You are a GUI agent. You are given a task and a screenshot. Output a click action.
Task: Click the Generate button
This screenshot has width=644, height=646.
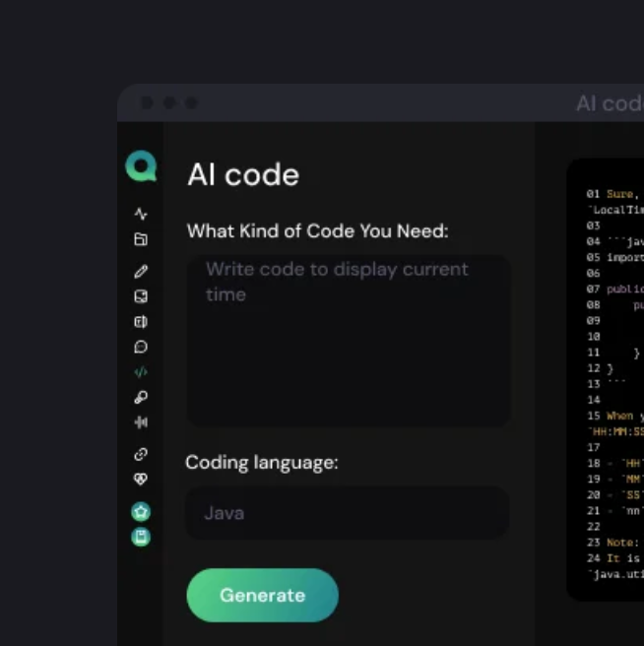pyautogui.click(x=263, y=595)
